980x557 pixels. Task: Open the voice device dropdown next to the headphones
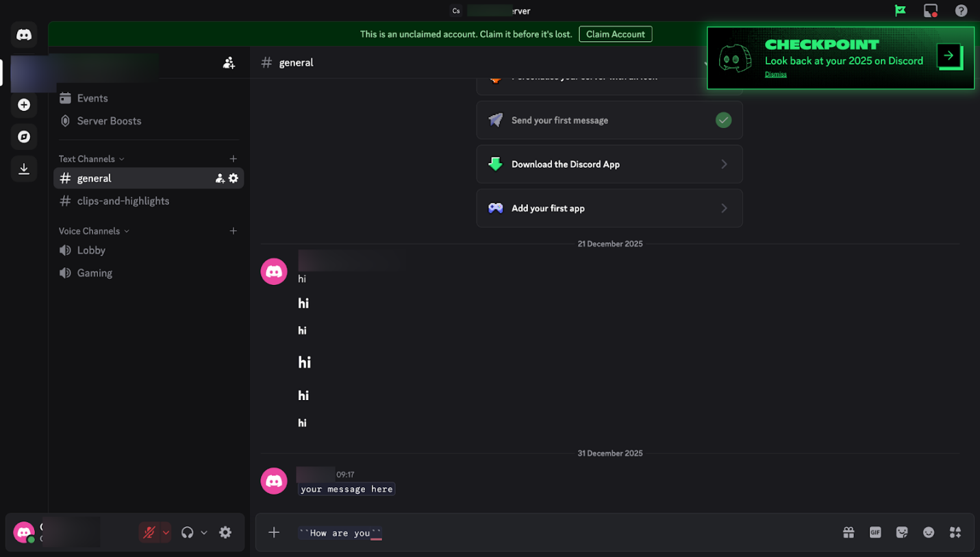click(204, 532)
